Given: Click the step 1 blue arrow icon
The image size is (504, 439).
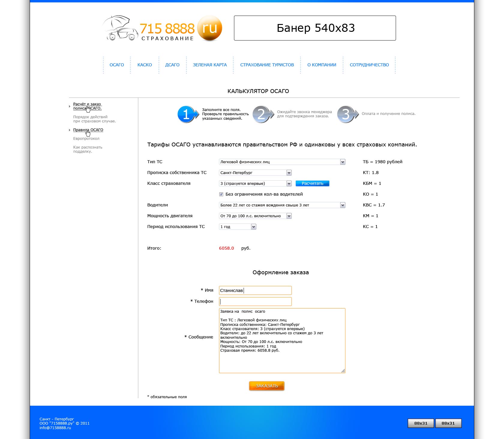Looking at the screenshot, I should tap(188, 114).
